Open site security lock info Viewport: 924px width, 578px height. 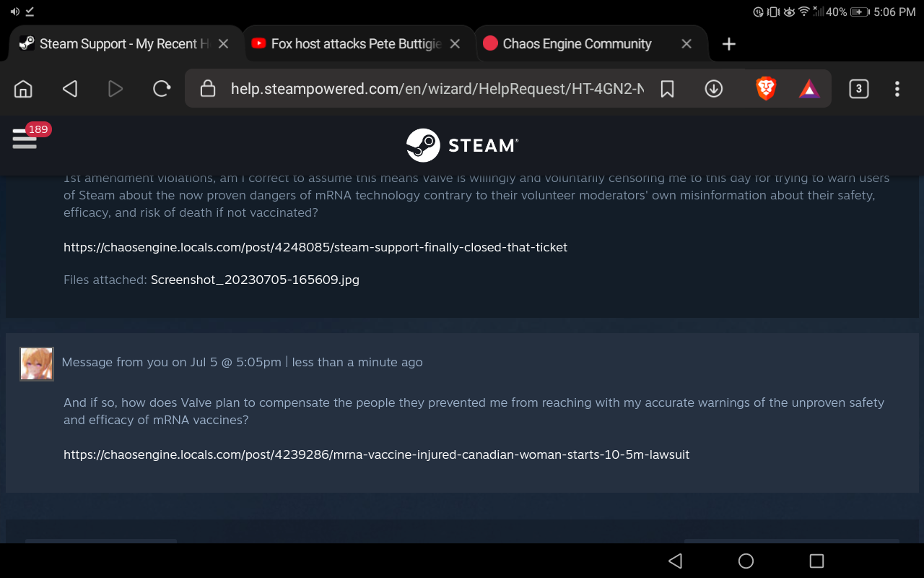point(208,89)
